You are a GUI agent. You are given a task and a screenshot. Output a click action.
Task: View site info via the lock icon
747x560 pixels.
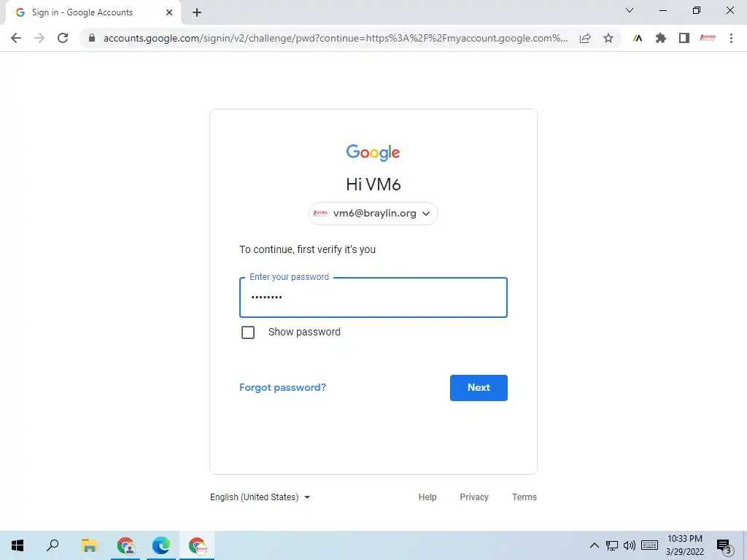coord(92,38)
